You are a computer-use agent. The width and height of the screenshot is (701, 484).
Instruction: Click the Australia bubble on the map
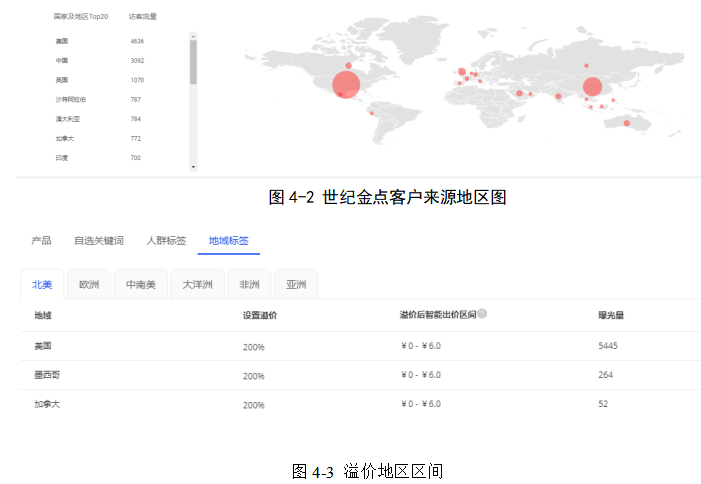tap(627, 123)
